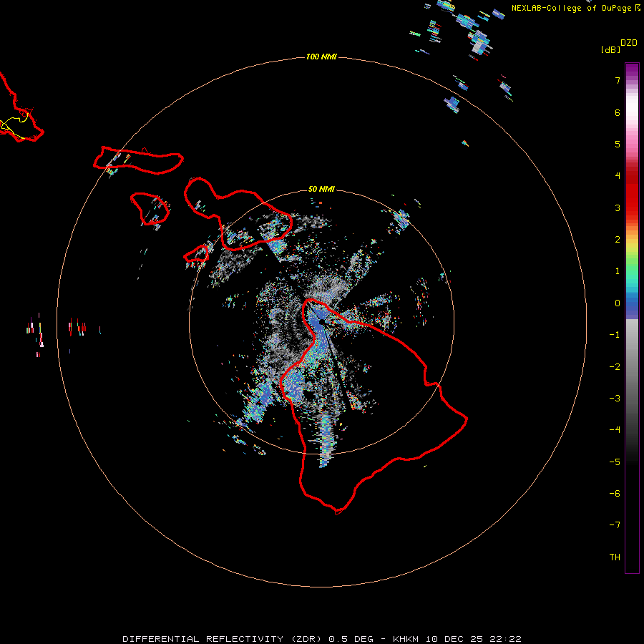This screenshot has width=644, height=644.
Task: Click the "-3" value on the dB scale
Action: pyautogui.click(x=615, y=399)
